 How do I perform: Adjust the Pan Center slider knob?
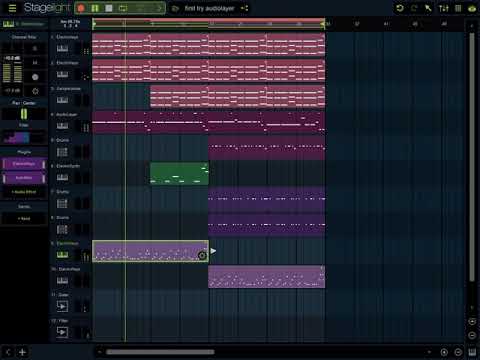tap(24, 114)
